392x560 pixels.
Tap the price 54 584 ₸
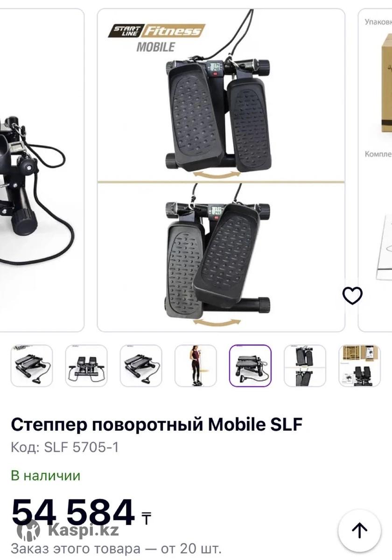(82, 512)
